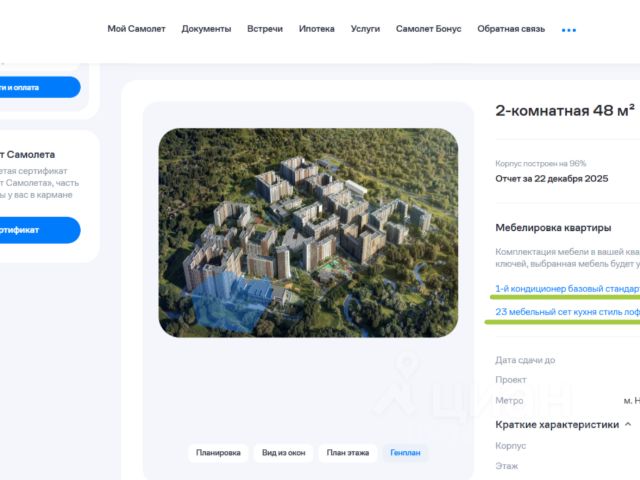640x480 pixels.
Task: Click the 2-комнатная 48 м² heading
Action: (x=565, y=111)
